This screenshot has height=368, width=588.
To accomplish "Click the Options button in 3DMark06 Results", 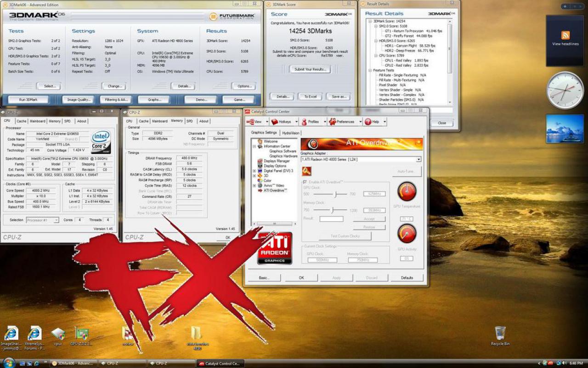I will (x=244, y=86).
